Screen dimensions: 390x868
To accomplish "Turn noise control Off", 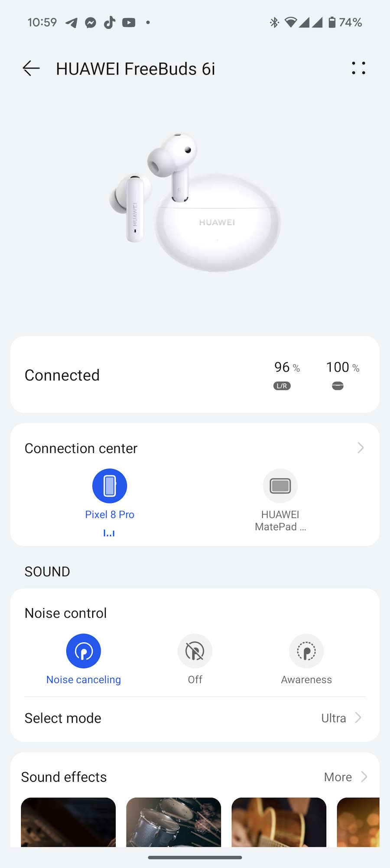I will (x=195, y=651).
